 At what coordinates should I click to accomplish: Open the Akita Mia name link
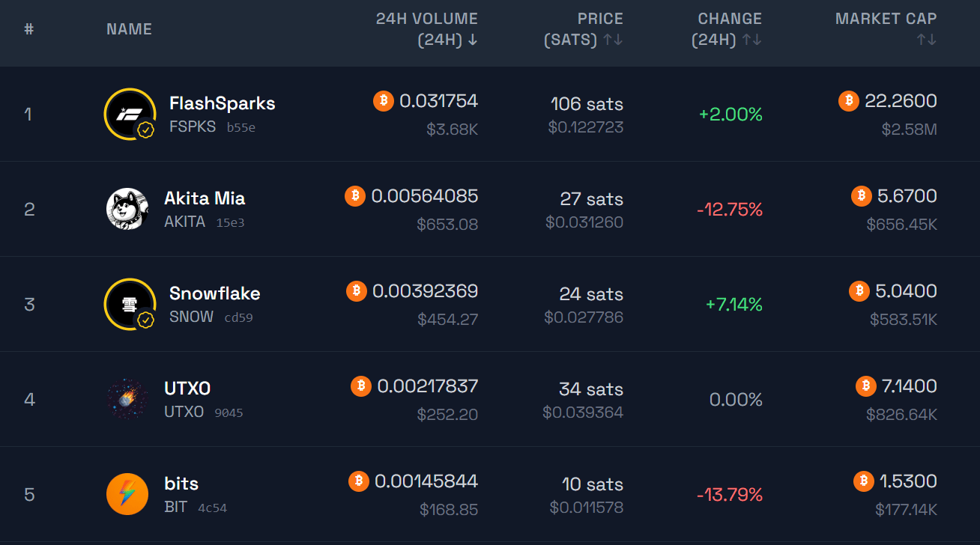pyautogui.click(x=205, y=198)
